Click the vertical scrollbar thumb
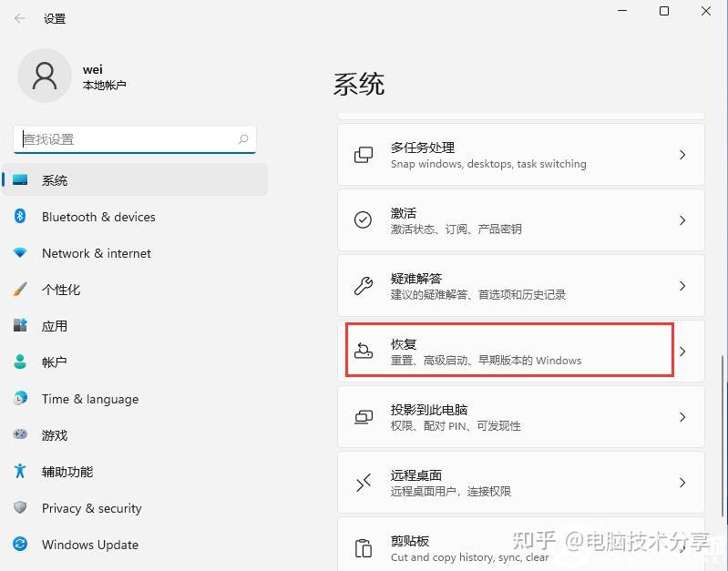 [723, 435]
